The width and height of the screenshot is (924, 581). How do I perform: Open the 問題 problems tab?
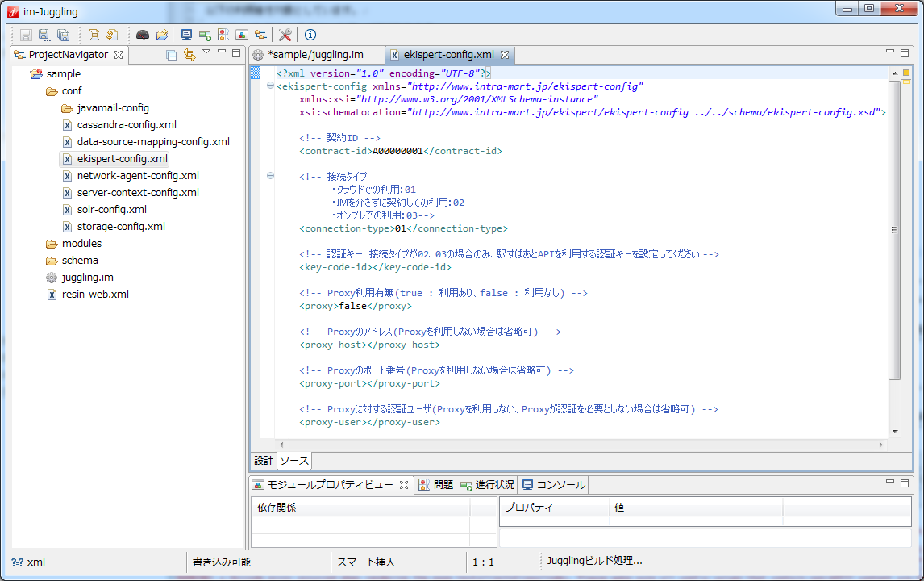[436, 485]
